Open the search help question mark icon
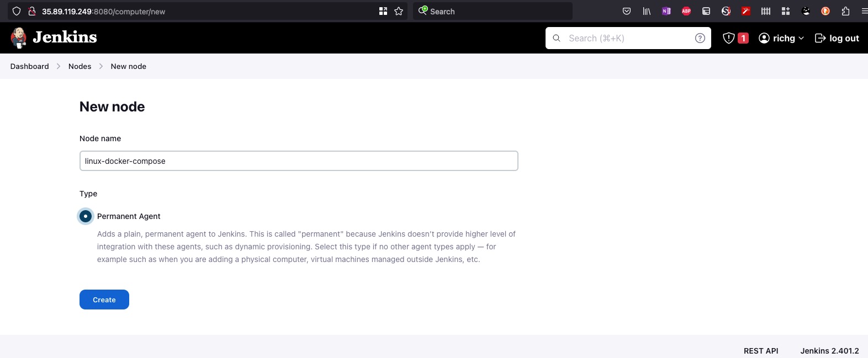The image size is (868, 358). pyautogui.click(x=700, y=38)
